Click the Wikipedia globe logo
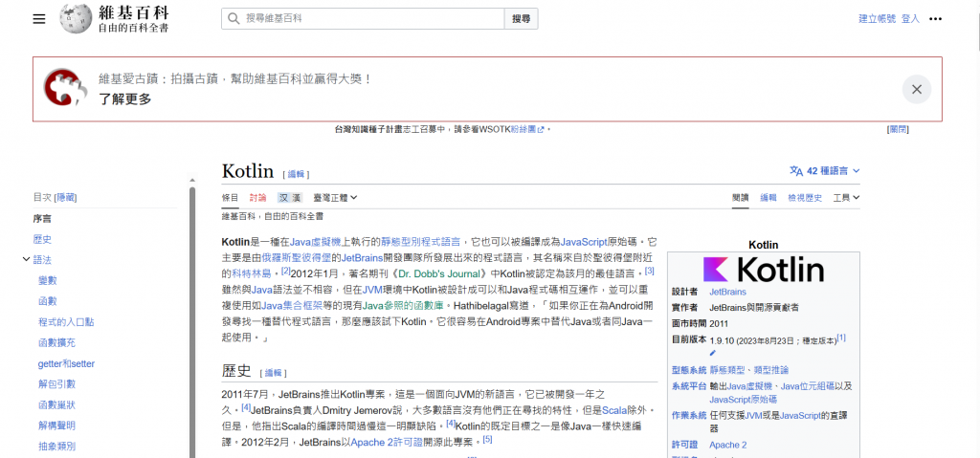Viewport: 980px width, 458px height. point(76,19)
